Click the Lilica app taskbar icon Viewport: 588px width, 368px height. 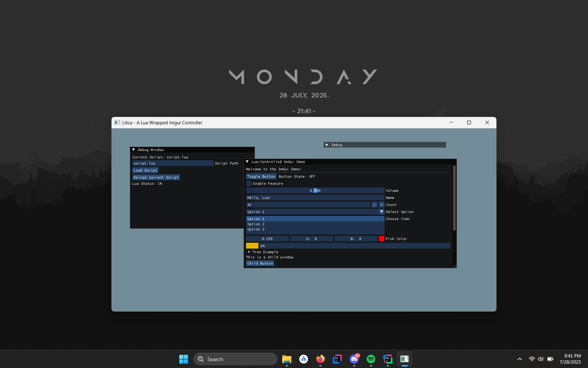tap(405, 359)
